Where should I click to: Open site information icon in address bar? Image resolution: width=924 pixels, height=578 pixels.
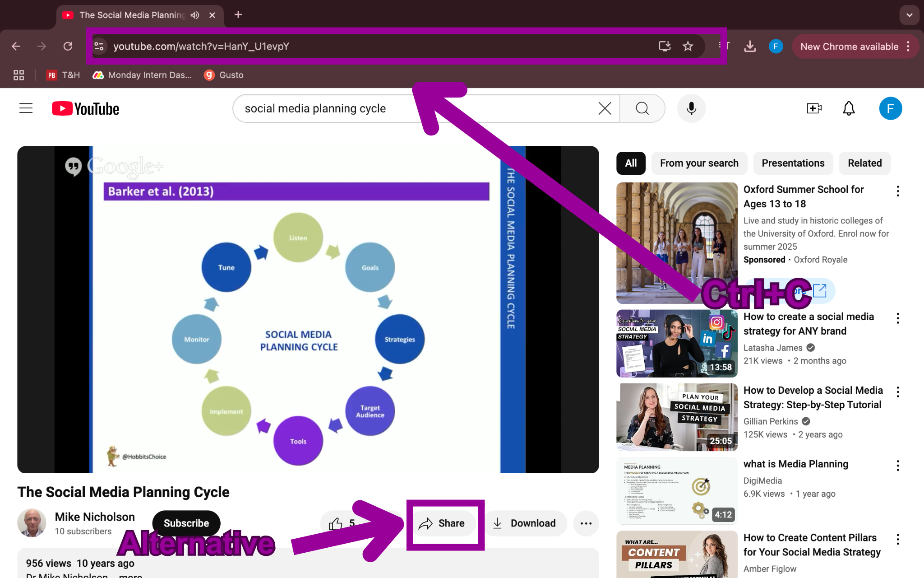99,46
